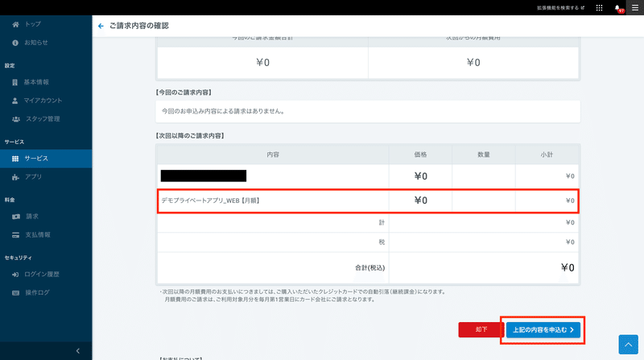The width and height of the screenshot is (644, 360).
Task: Click the person icon beside マイアカウント
Action: point(14,101)
